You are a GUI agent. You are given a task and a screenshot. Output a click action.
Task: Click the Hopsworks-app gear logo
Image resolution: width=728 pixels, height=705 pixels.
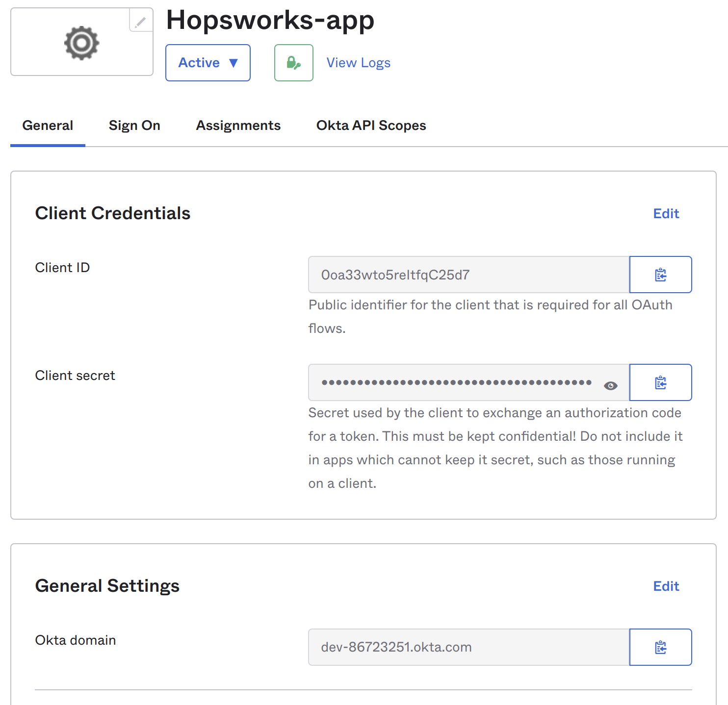81,42
